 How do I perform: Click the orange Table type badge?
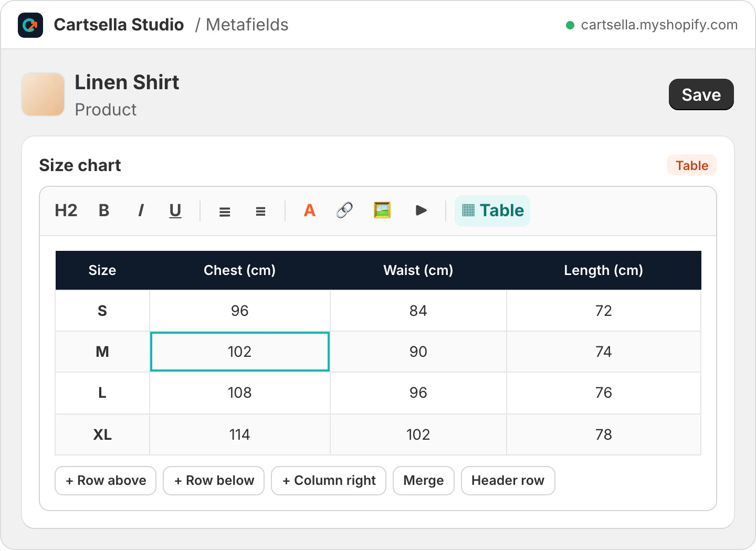tap(692, 165)
